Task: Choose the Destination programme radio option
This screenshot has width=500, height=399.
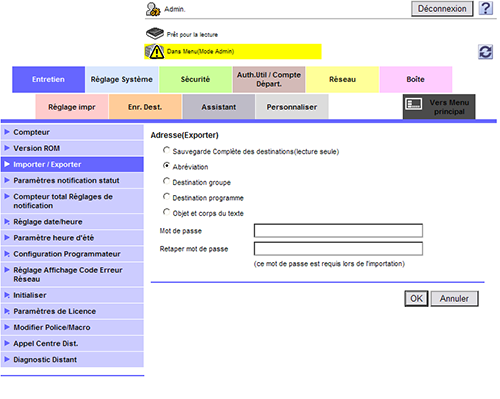Action: [x=166, y=196]
